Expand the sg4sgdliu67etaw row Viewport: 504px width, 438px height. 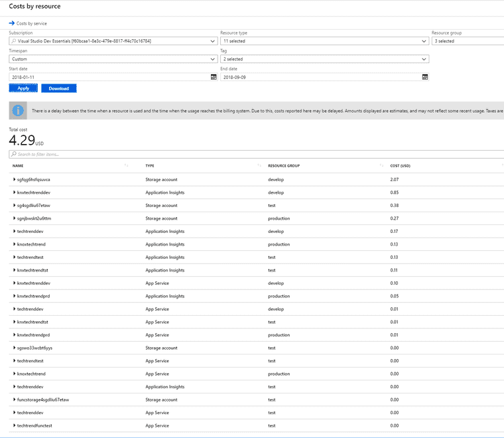point(14,205)
